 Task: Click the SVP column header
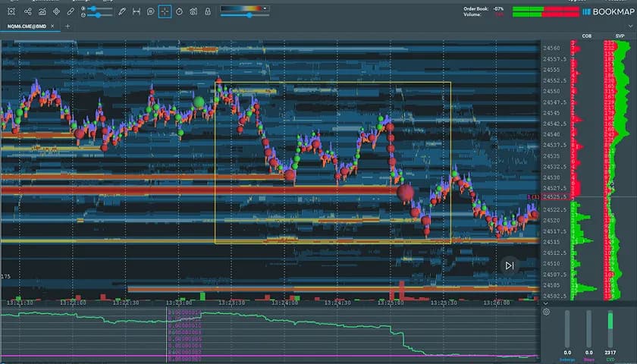click(x=620, y=36)
